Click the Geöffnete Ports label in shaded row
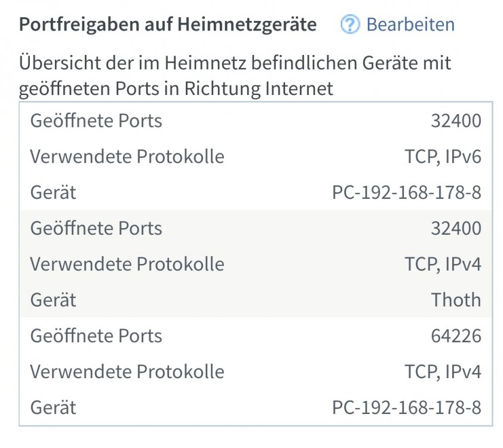 pyautogui.click(x=96, y=228)
